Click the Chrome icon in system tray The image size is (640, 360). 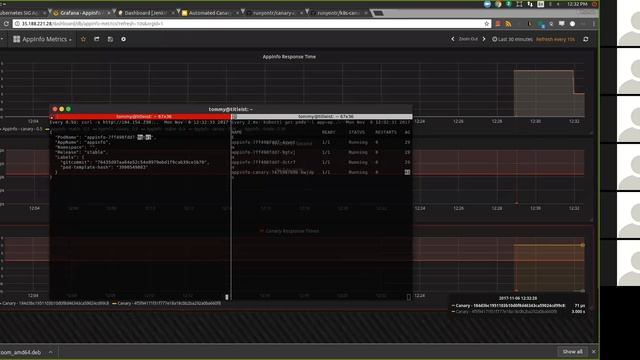(498, 4)
